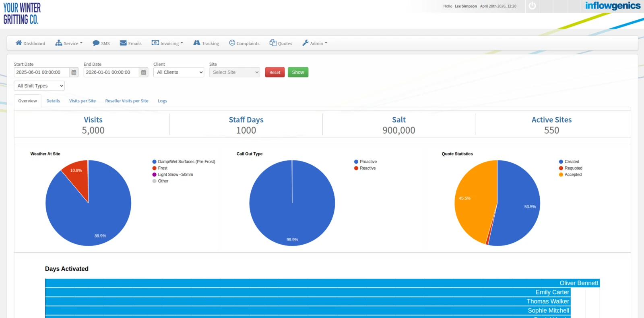The image size is (644, 318).
Task: Click the 45.5% Accepted pie slice
Action: click(x=475, y=202)
